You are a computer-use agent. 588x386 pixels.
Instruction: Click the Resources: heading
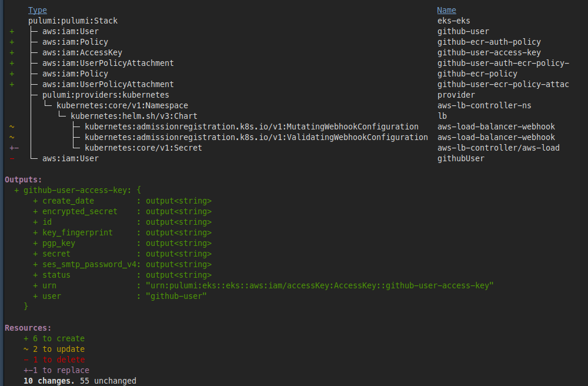tap(28, 328)
